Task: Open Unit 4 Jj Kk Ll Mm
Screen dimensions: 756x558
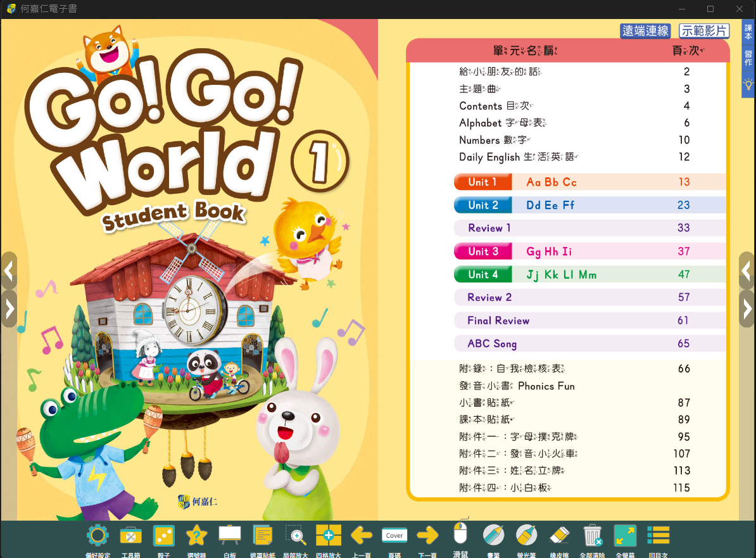Action: click(x=589, y=274)
